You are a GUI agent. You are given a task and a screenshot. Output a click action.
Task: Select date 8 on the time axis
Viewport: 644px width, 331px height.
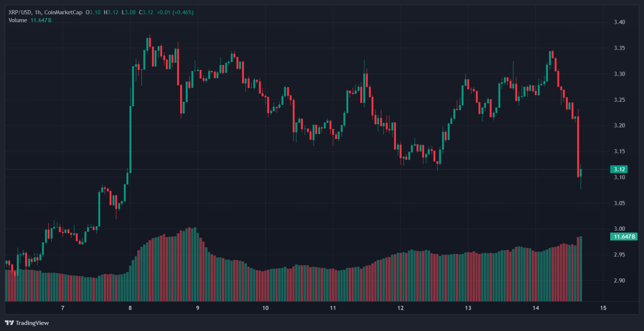tap(130, 308)
